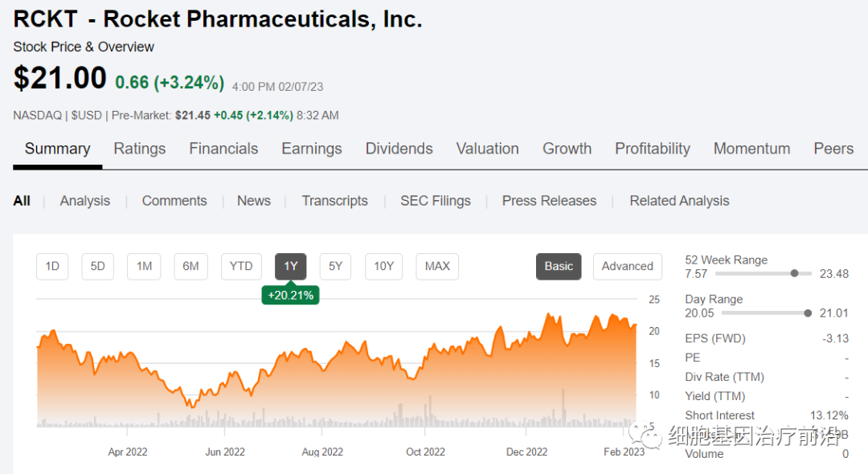Screen dimensions: 868x474
Task: Show the 5Y price chart
Action: [x=335, y=266]
